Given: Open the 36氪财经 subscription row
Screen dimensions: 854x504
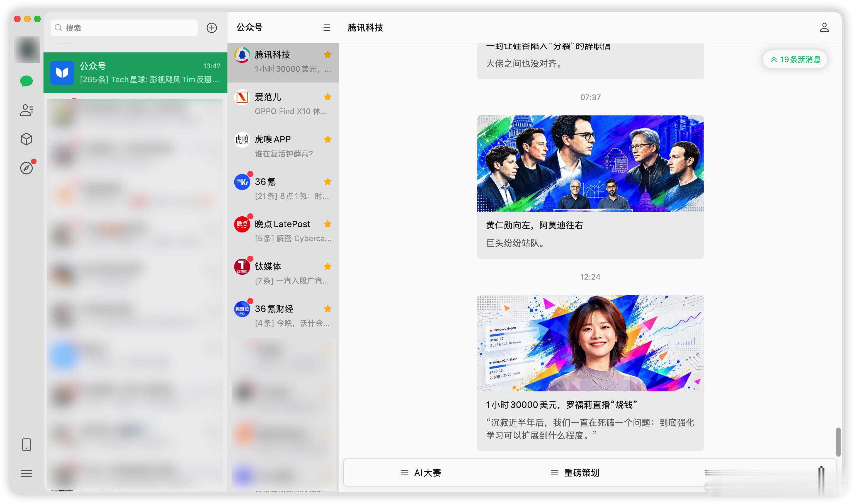Looking at the screenshot, I should pos(283,316).
